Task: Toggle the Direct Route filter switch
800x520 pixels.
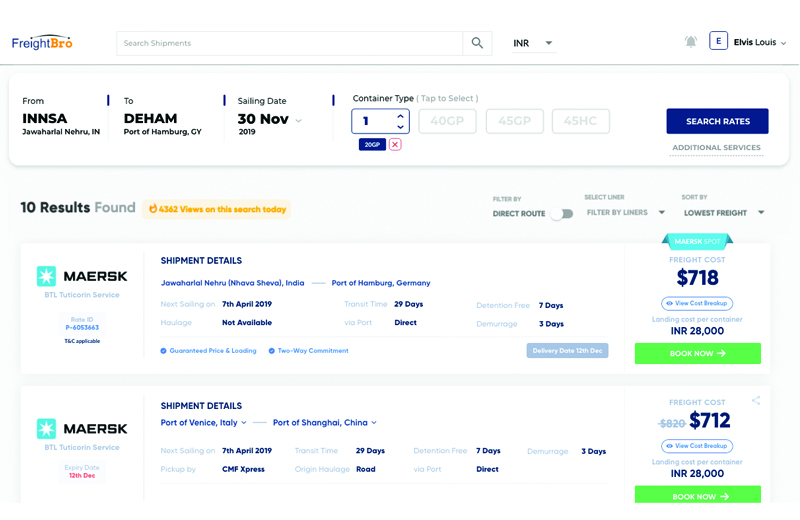Action: tap(562, 213)
